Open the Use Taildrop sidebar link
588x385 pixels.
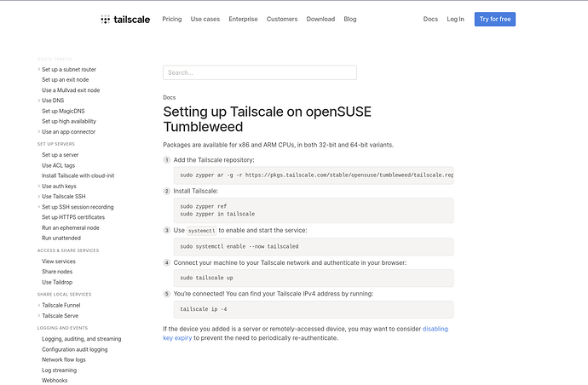coord(59,282)
